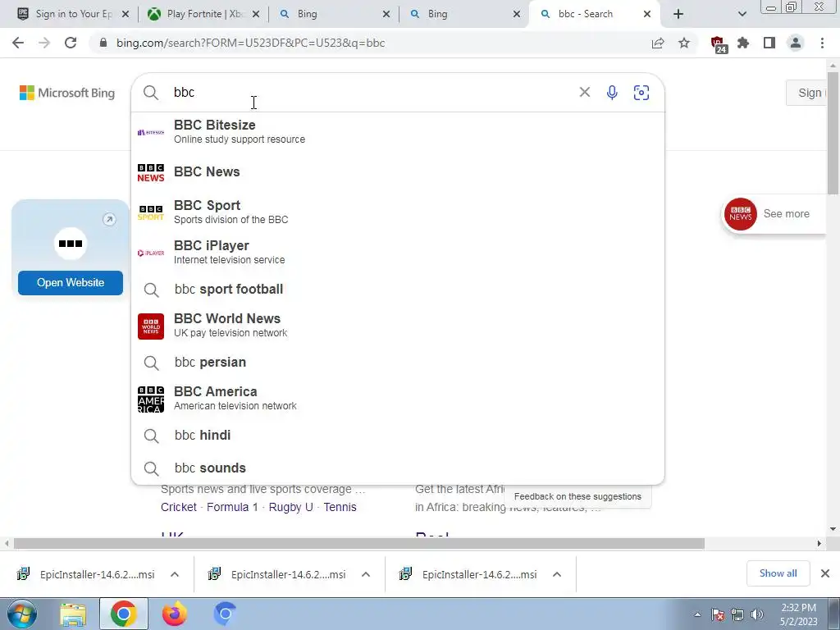Click the Open Website button
Image resolution: width=840 pixels, height=630 pixels.
(x=71, y=283)
